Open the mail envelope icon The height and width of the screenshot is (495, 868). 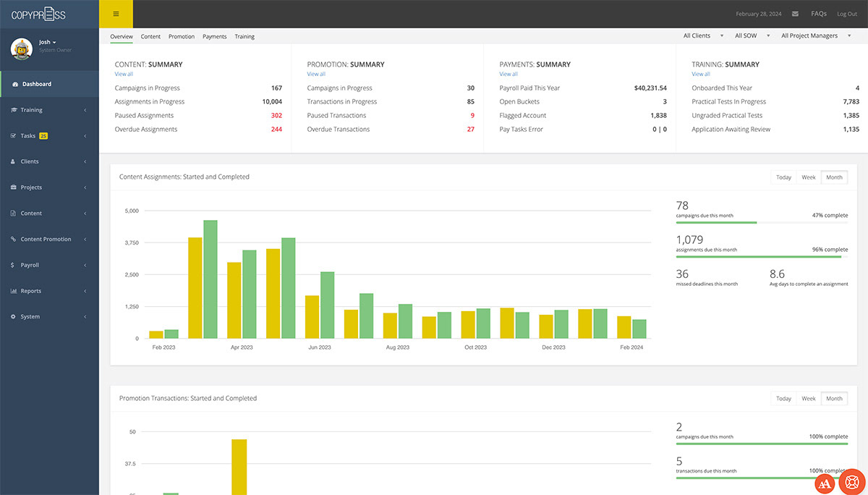[796, 14]
